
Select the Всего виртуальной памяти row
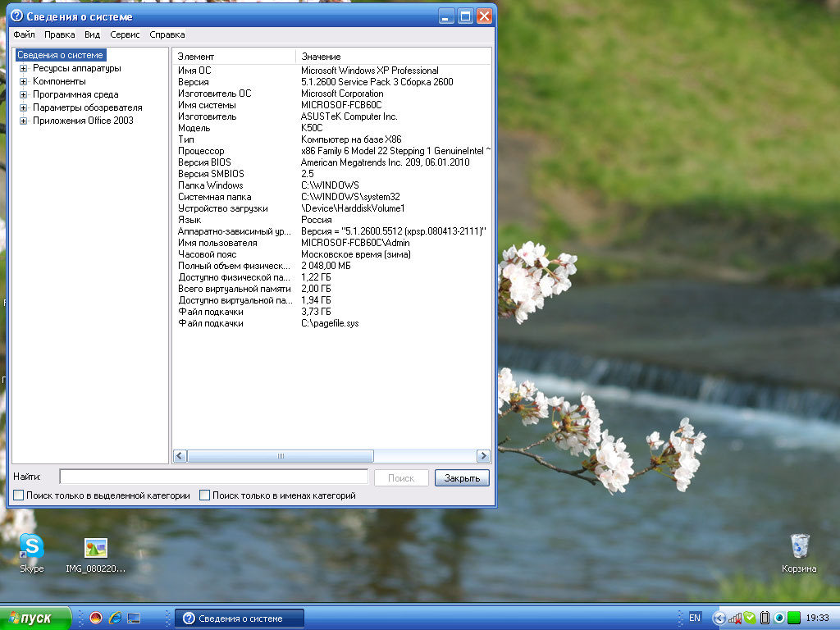(331, 289)
